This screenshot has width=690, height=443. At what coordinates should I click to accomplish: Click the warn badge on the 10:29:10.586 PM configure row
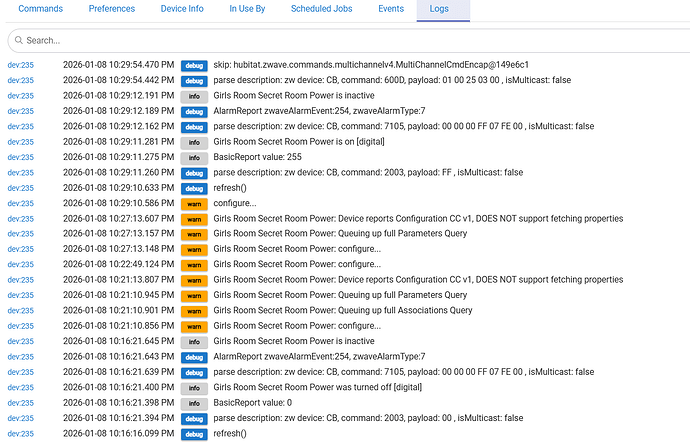[193, 203]
